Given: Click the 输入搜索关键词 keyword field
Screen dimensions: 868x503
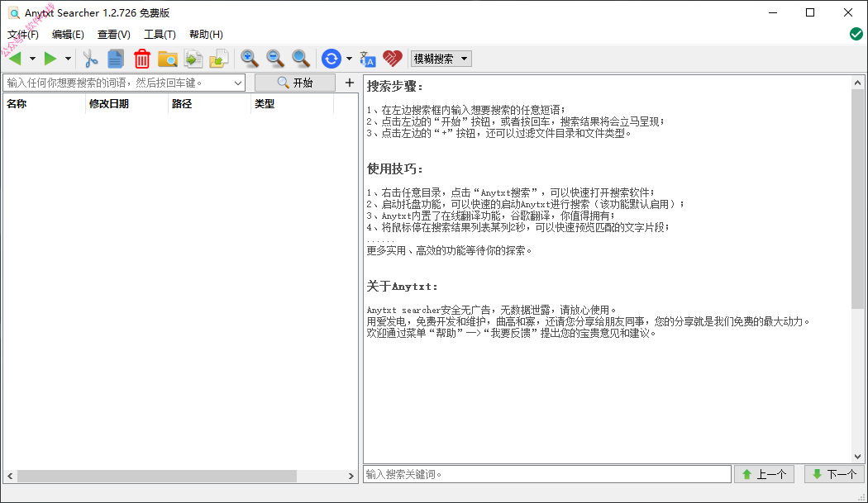Looking at the screenshot, I should pos(547,474).
